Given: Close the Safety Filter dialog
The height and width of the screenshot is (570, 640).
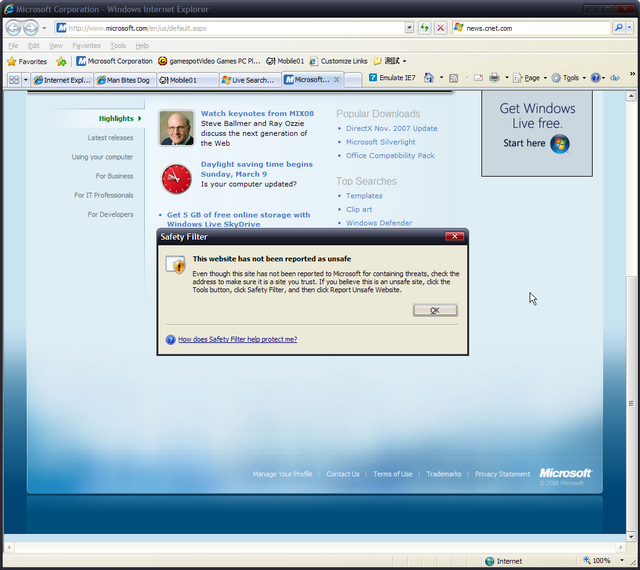Looking at the screenshot, I should [454, 236].
